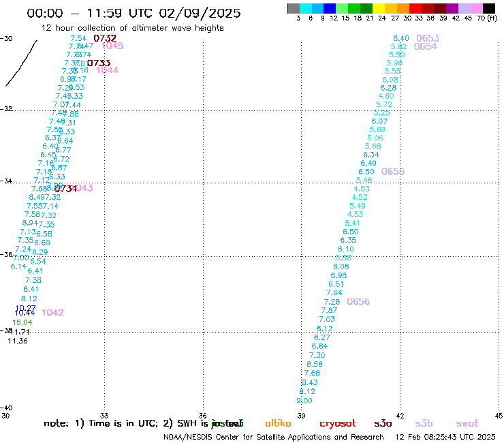Click the 7.64 wave height value
504x443 pixels.
[334, 293]
